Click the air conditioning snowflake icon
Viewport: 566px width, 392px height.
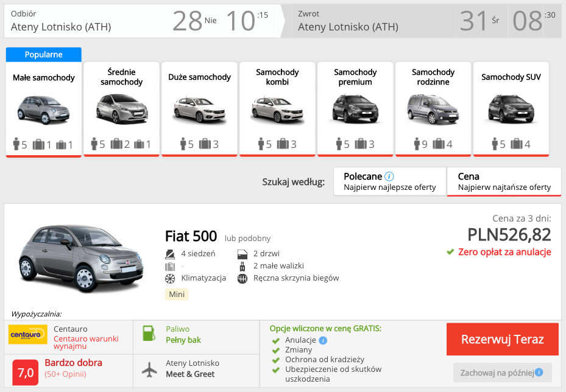coord(170,278)
